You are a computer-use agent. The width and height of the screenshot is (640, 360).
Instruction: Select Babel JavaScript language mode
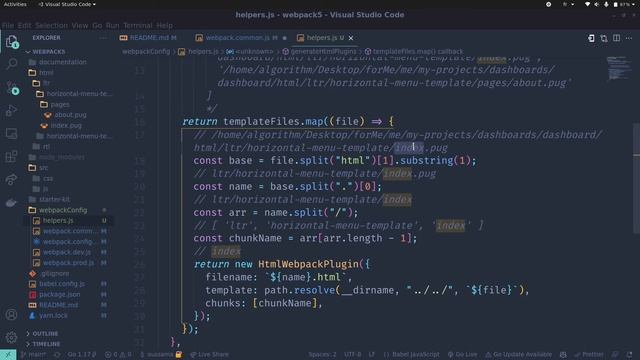(411, 355)
